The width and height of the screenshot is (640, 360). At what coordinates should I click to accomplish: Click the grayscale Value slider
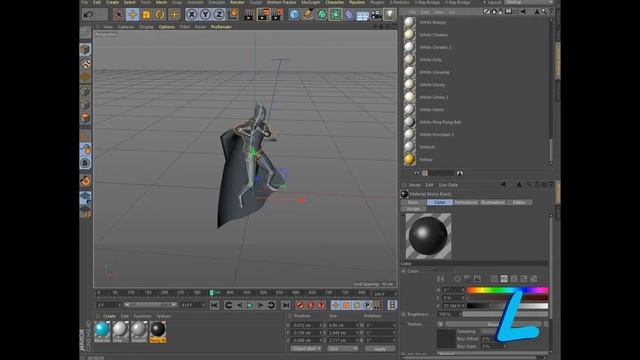507,306
